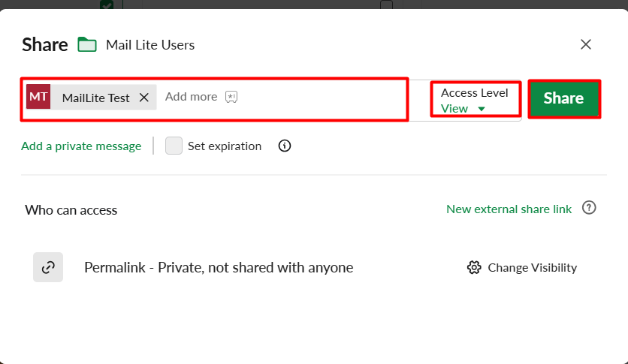Click the Access Level dropdown arrow
The image size is (628, 364).
tap(482, 109)
